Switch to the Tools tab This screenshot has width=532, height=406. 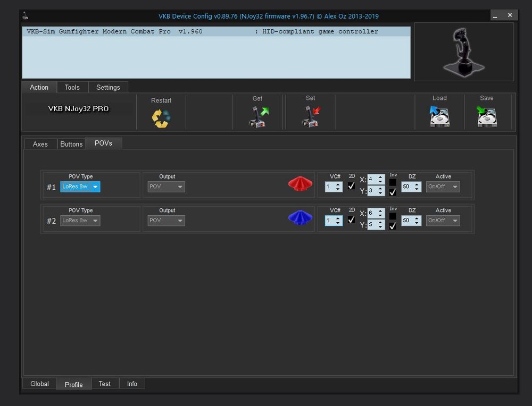pos(72,88)
